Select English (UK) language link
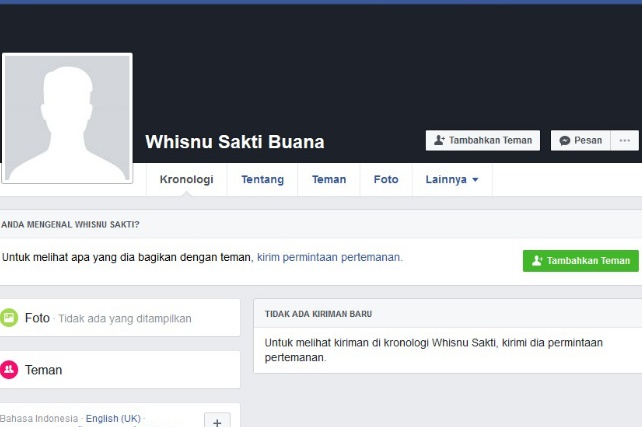This screenshot has width=642, height=427. click(x=113, y=418)
